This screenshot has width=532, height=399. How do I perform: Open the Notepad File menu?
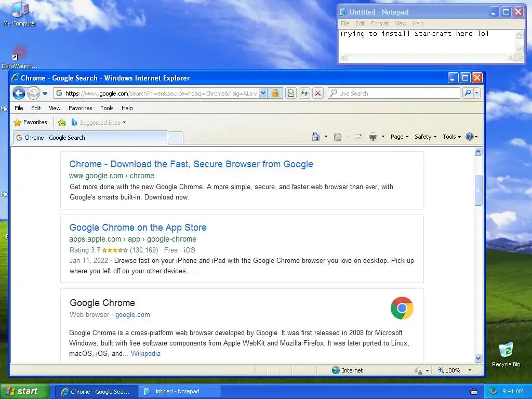345,23
